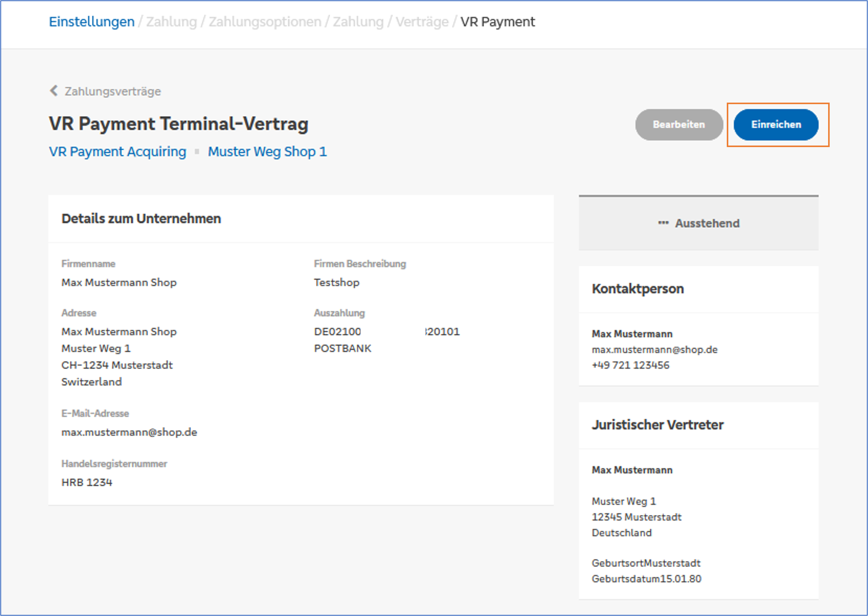Click 12345 Musterstadt address line
The width and height of the screenshot is (868, 616).
click(x=636, y=517)
